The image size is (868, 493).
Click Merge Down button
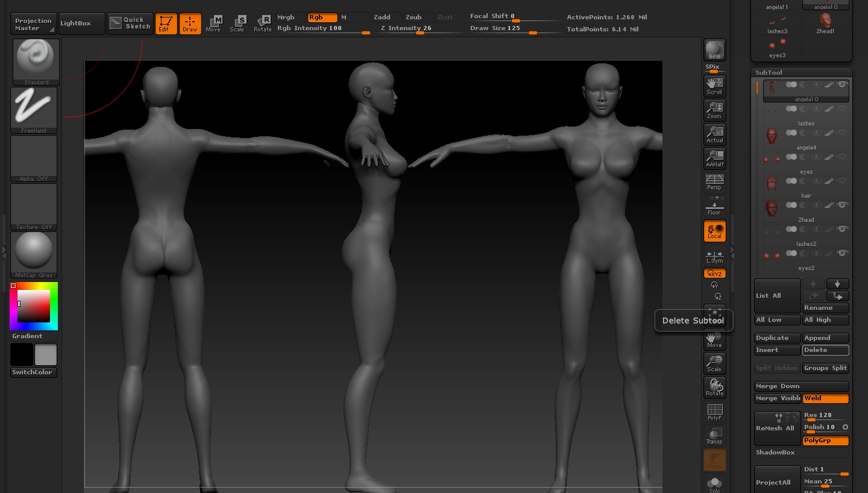coord(801,386)
